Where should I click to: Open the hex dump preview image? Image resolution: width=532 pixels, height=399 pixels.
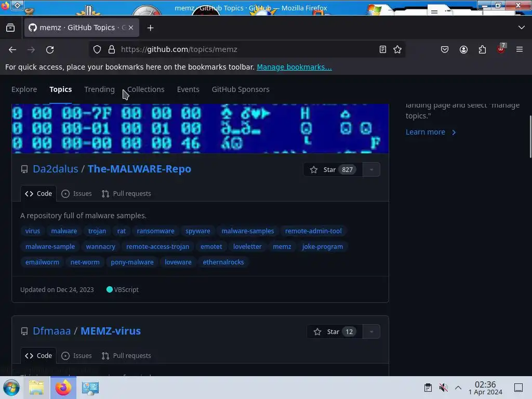tap(200, 128)
